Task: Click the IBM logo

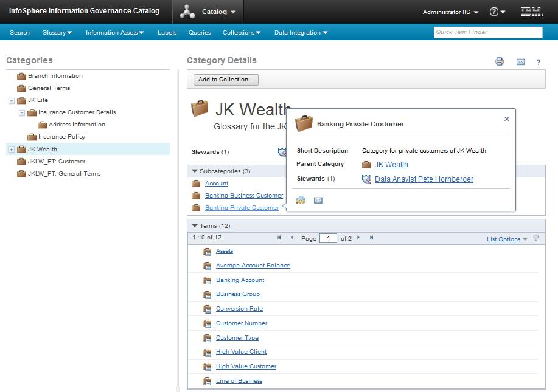Action: tap(531, 12)
